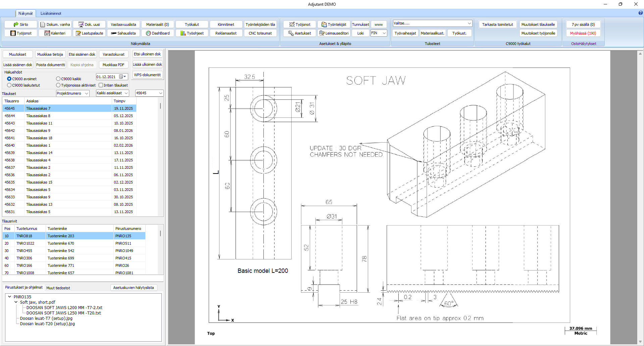Select the Muut tiedostot tab

(x=58, y=288)
